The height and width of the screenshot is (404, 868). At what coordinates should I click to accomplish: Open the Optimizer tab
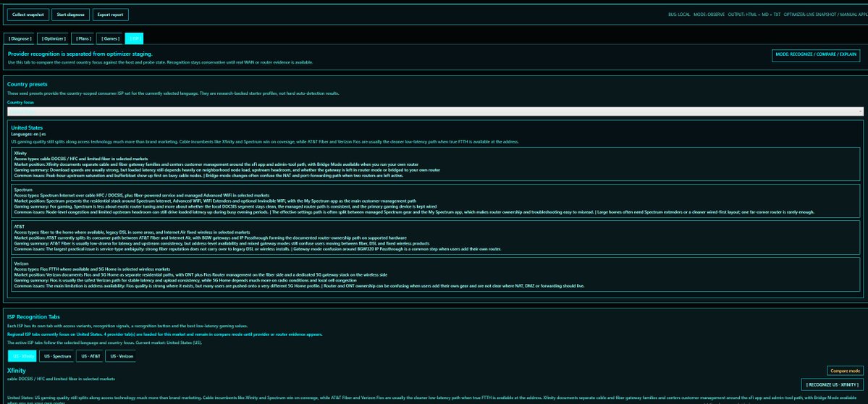54,39
